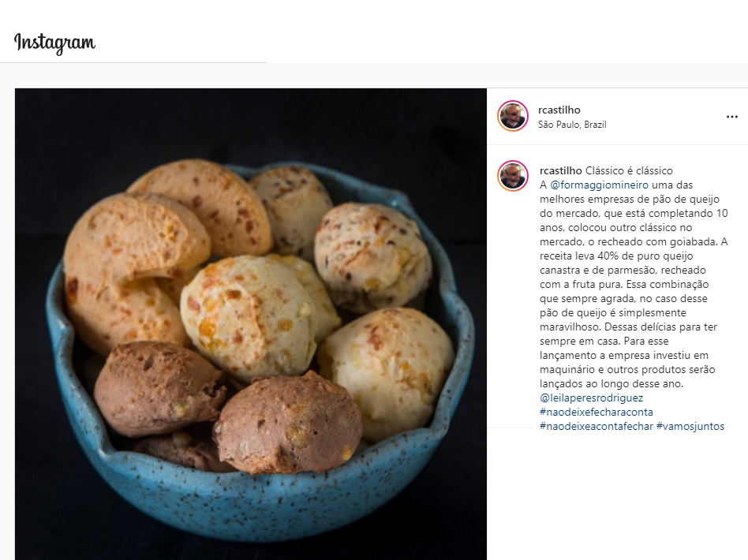Open the São Paulo, Brazil location link
Image resolution: width=748 pixels, height=560 pixels.
572,125
